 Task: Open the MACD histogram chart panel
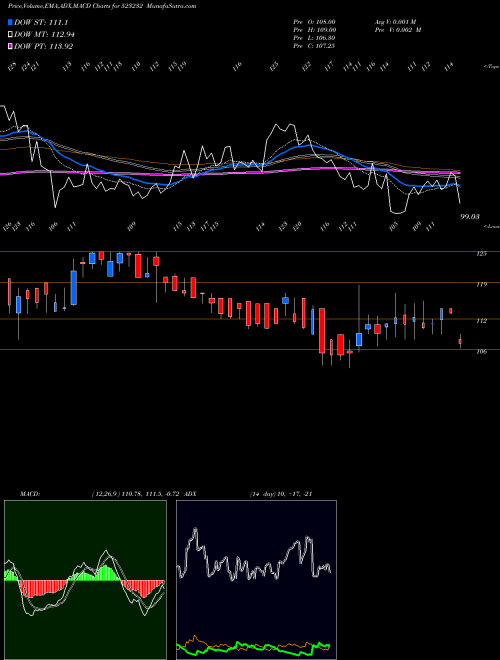click(85, 580)
